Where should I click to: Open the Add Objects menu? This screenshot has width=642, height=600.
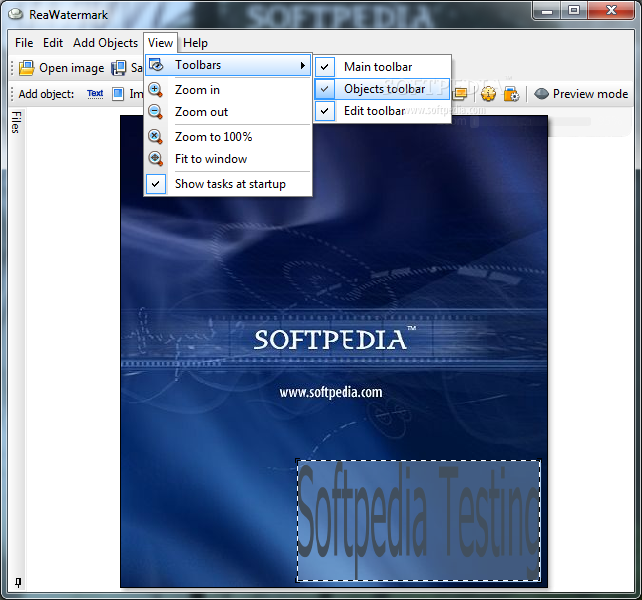click(x=105, y=43)
